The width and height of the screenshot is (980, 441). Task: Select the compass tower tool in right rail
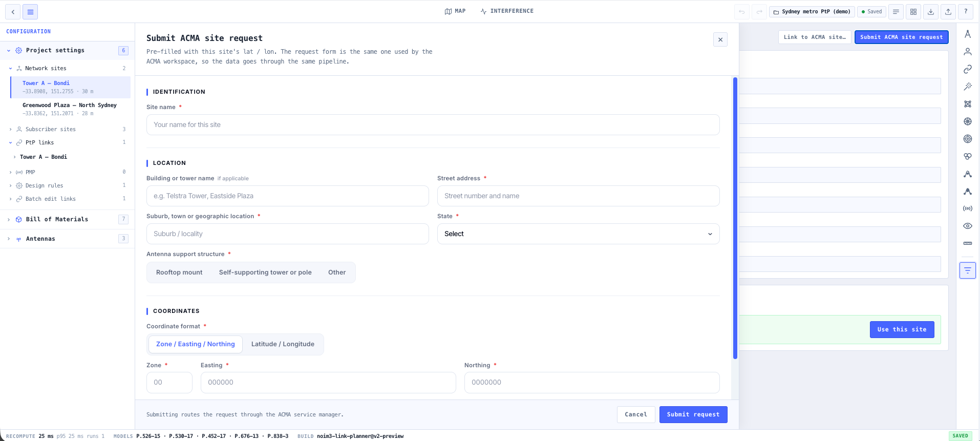pos(968,34)
